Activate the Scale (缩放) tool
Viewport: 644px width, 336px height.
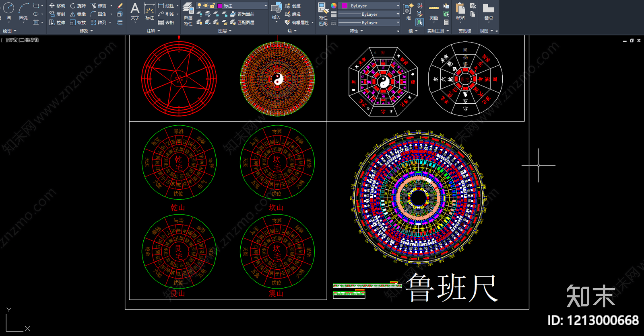click(x=78, y=23)
